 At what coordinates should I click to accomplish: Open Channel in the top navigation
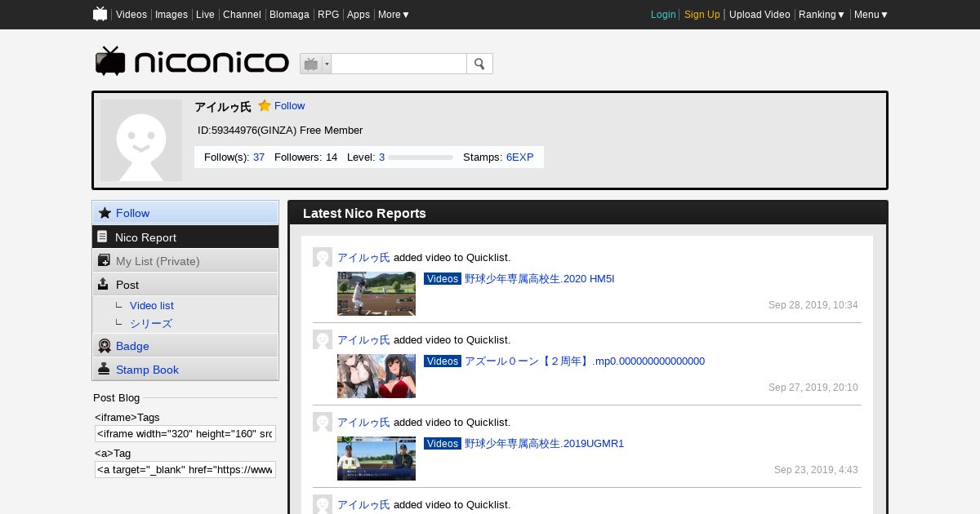[x=242, y=15]
